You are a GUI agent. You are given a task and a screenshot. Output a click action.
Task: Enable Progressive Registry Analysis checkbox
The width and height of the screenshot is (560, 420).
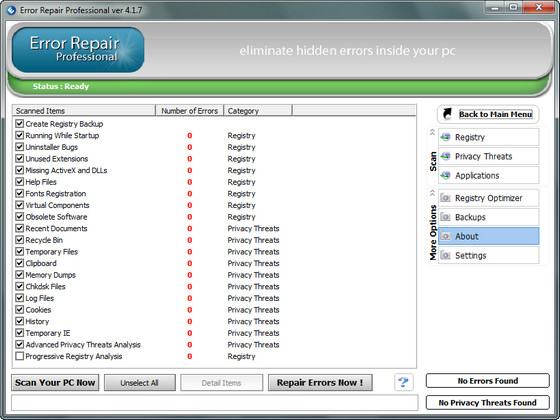[x=20, y=356]
